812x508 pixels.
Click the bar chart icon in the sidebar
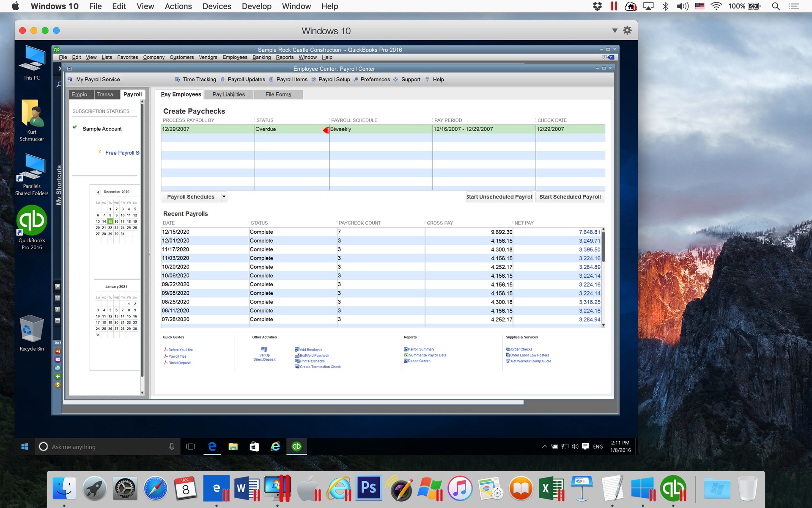point(58,309)
